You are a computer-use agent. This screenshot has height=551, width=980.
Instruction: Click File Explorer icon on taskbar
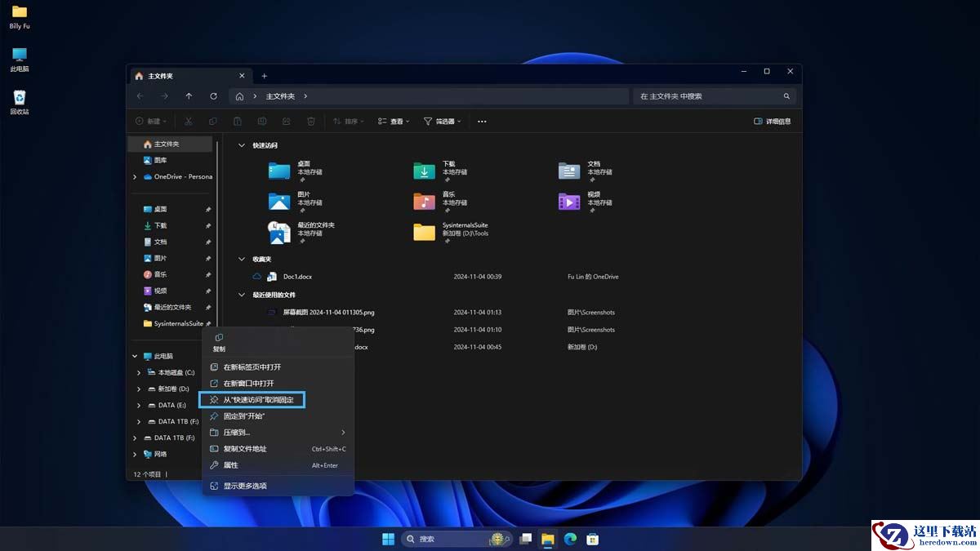coord(548,539)
